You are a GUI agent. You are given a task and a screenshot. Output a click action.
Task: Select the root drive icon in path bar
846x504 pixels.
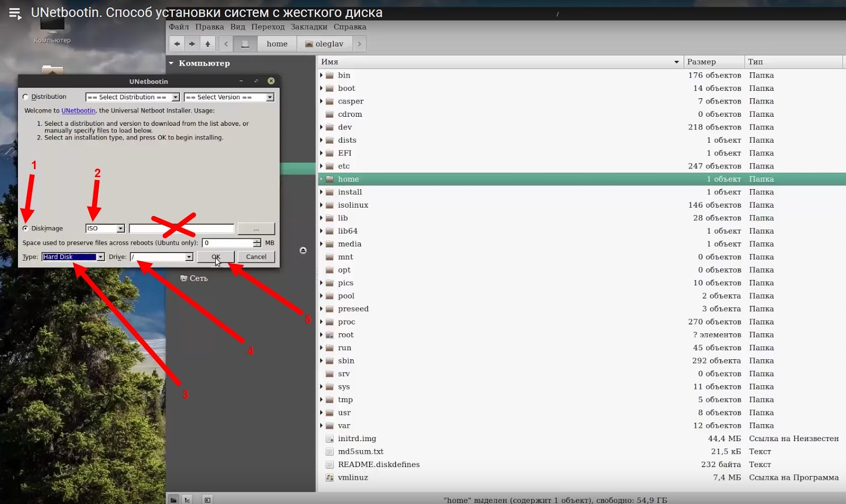[x=245, y=44]
